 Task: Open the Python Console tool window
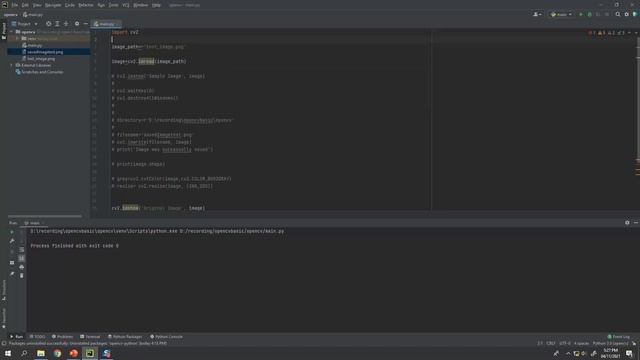click(166, 337)
